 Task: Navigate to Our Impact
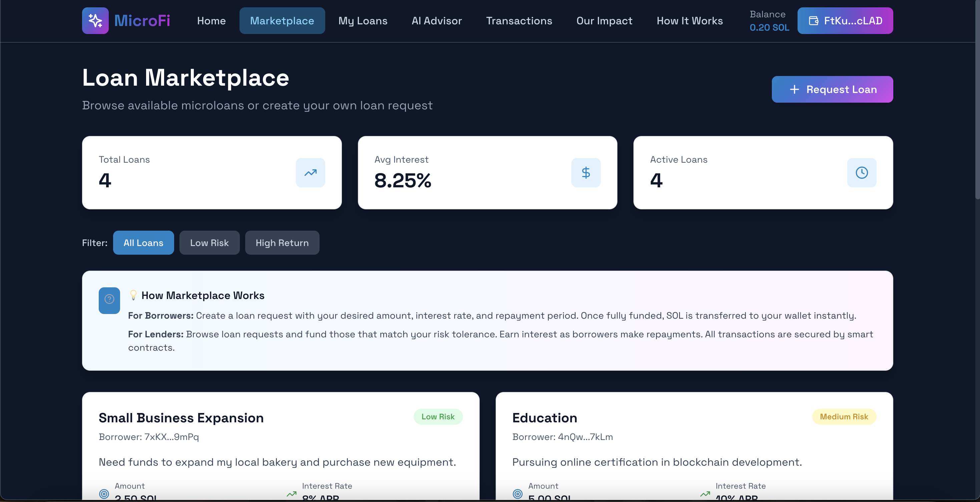[604, 21]
